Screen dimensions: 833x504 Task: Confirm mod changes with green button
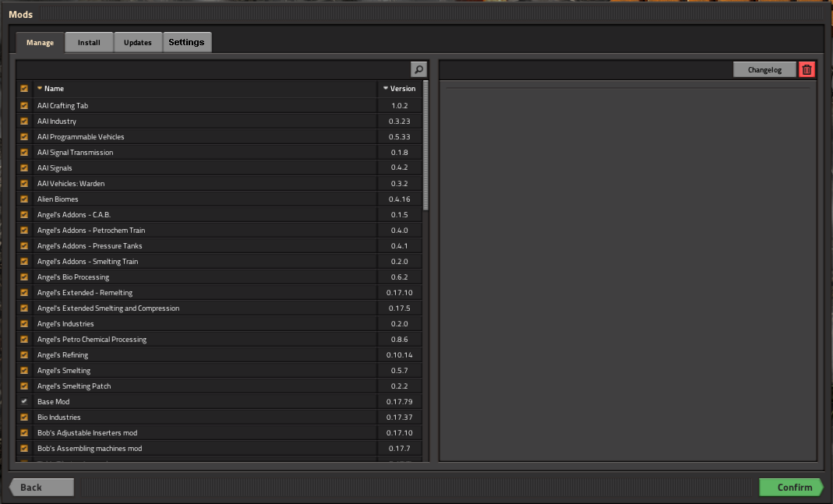tap(792, 488)
